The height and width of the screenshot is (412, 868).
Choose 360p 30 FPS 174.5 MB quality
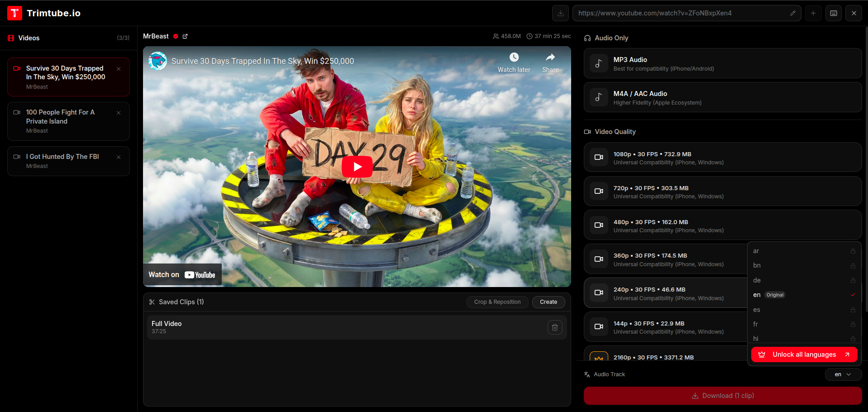[665, 259]
